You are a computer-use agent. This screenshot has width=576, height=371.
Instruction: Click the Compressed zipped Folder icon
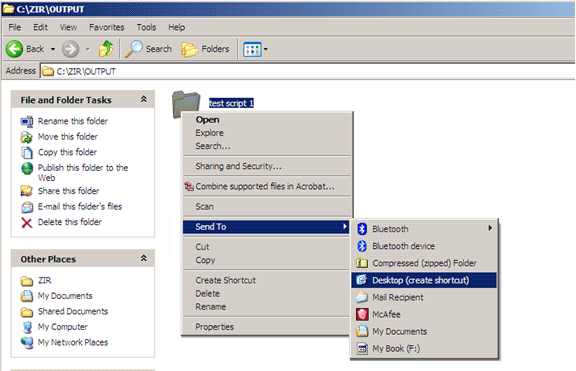(x=362, y=263)
